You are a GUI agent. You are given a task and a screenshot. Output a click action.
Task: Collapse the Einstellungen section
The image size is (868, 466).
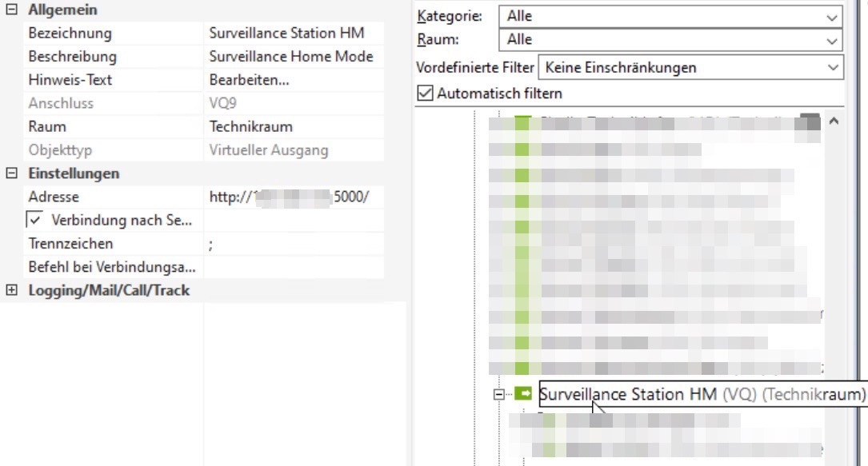click(12, 173)
